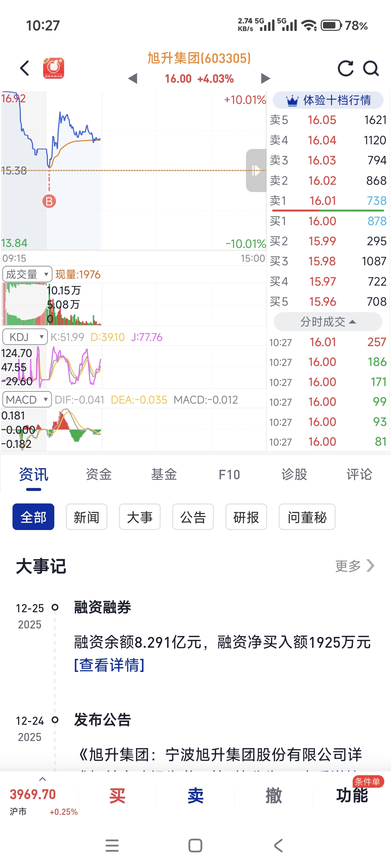
Task: Select the 新闻 filter chip
Action: [x=87, y=517]
